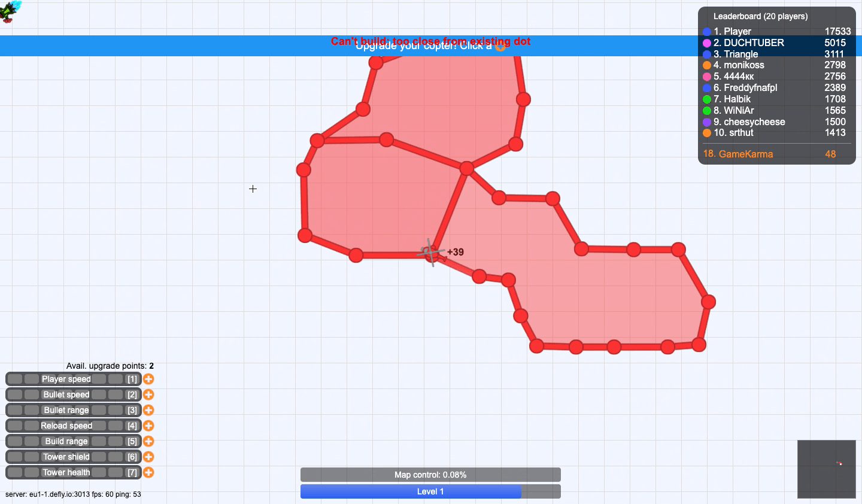Click the plus icon for Player speed
862x504 pixels.
coord(148,379)
